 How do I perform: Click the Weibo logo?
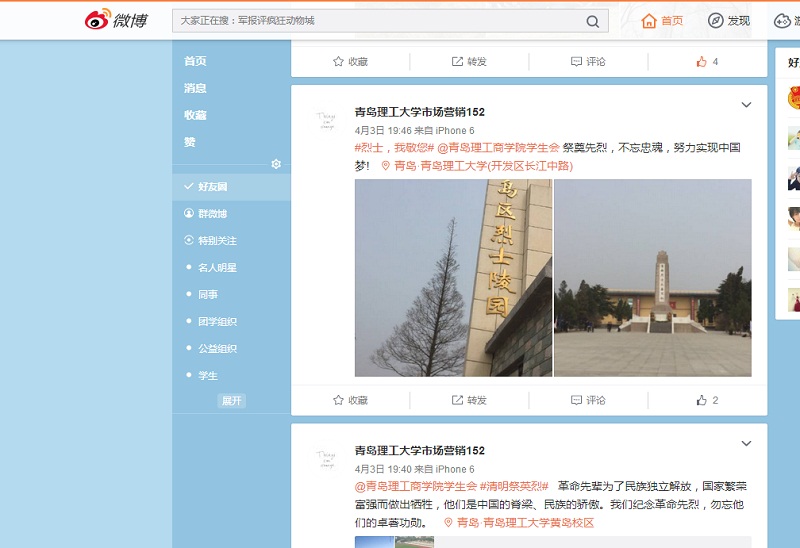click(115, 20)
